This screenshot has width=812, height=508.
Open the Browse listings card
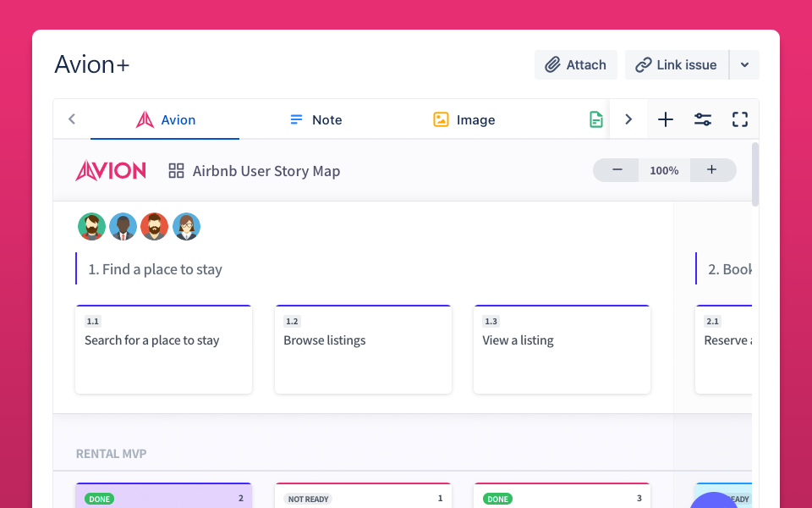click(363, 350)
